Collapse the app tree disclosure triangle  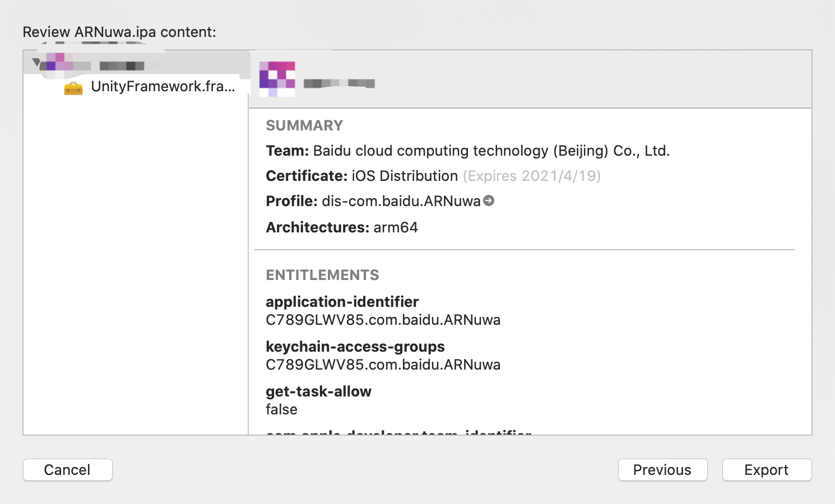click(x=36, y=62)
